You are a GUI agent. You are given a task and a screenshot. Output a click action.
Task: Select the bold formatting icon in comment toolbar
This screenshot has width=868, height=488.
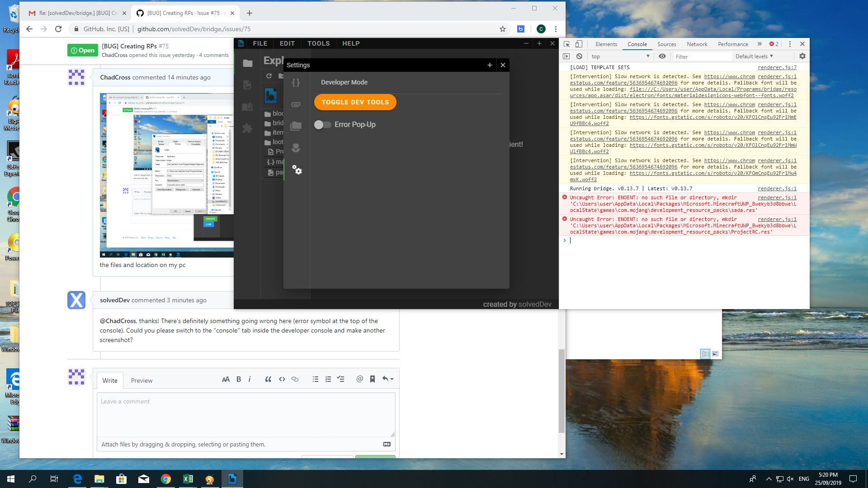[x=239, y=379]
